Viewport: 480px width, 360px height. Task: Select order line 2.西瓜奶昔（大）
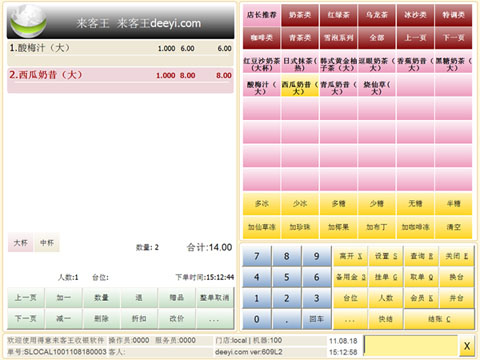click(x=120, y=80)
